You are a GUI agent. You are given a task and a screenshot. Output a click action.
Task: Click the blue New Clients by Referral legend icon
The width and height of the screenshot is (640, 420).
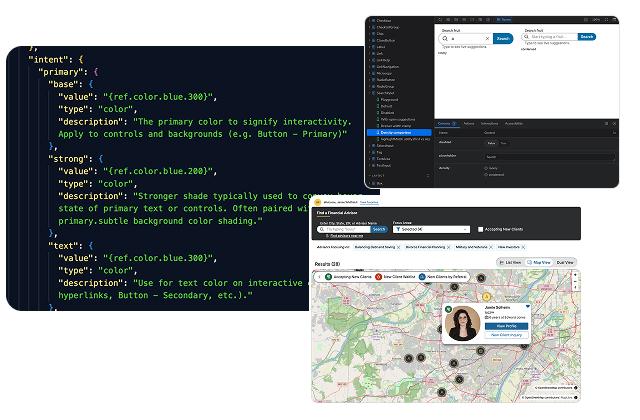coord(422,277)
